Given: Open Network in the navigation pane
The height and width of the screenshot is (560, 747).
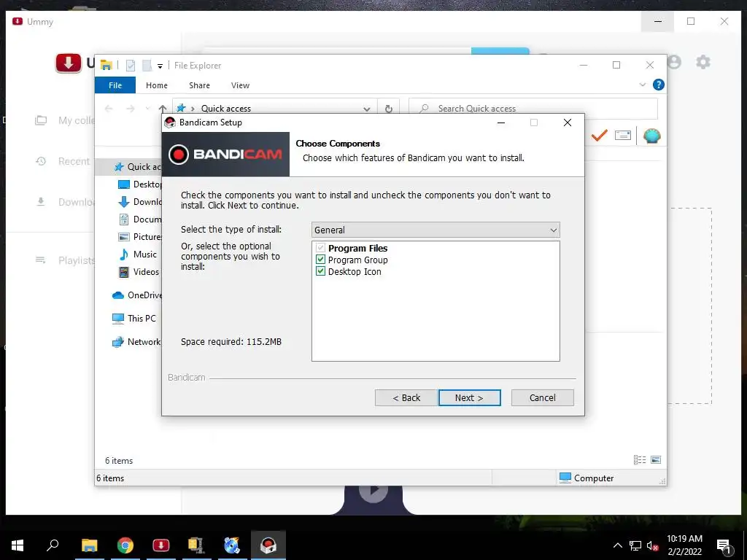Looking at the screenshot, I should coord(136,342).
